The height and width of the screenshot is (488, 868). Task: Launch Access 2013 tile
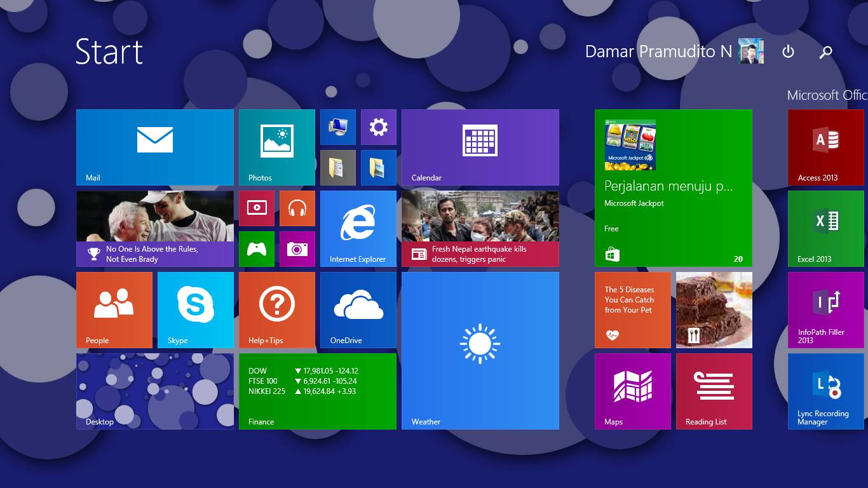[x=826, y=147]
